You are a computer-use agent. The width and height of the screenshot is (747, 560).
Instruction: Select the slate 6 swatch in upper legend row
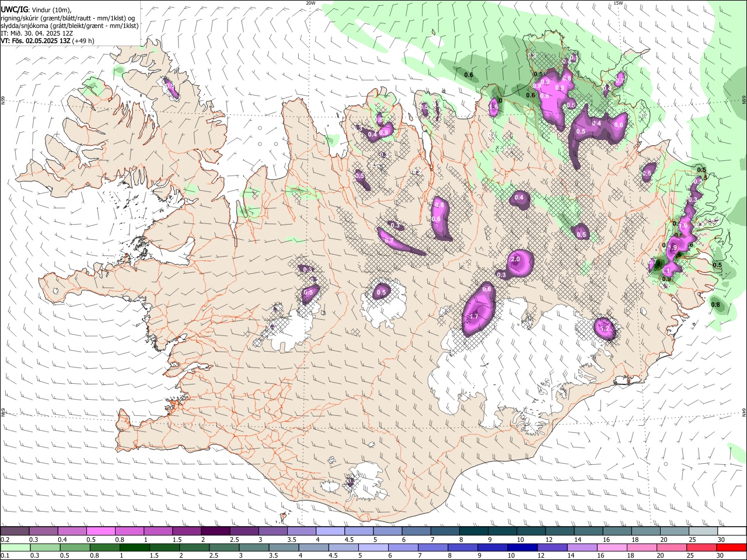pyautogui.click(x=416, y=531)
